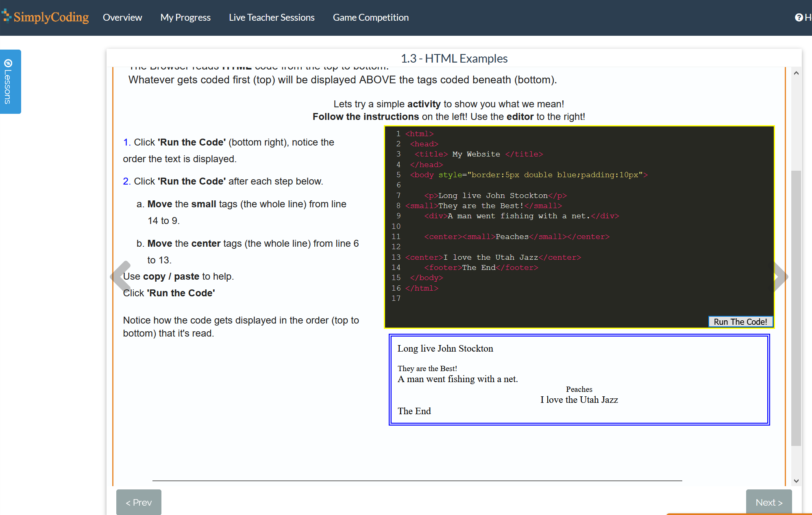Click scrollbar up arrow in lesson panel
Screen dimensions: 812x515
click(x=796, y=73)
